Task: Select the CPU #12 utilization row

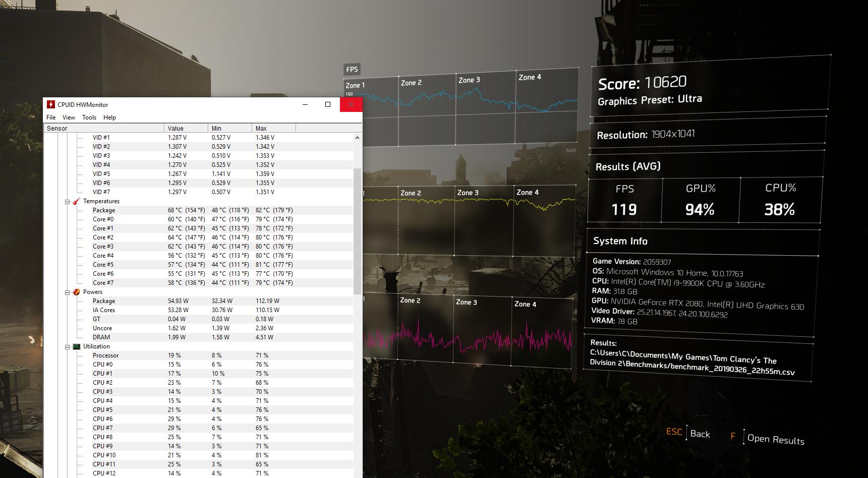Action: click(198, 473)
